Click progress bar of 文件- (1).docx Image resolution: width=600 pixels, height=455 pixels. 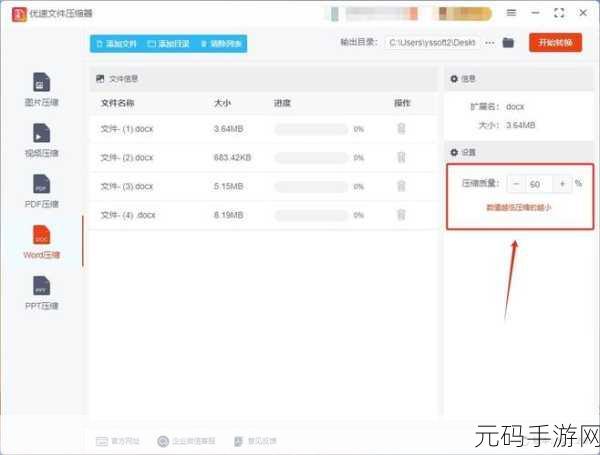point(311,129)
